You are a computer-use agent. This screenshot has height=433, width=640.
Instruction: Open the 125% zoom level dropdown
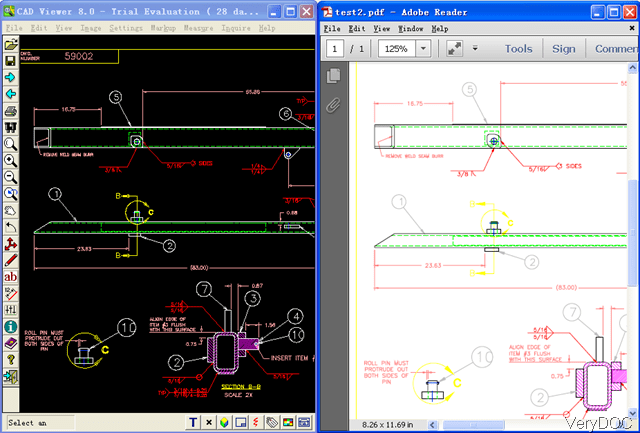(x=424, y=48)
